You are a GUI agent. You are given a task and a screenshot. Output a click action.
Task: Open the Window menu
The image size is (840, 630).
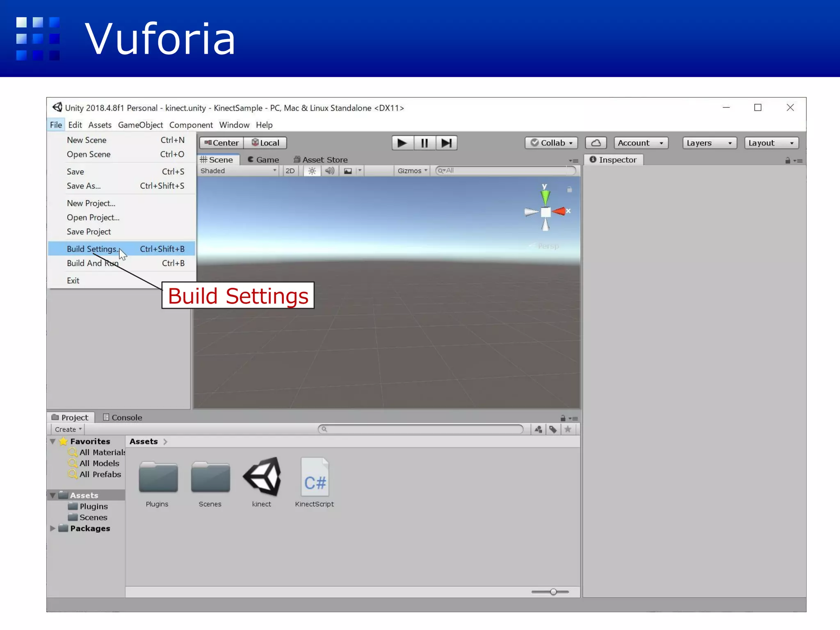pos(234,125)
